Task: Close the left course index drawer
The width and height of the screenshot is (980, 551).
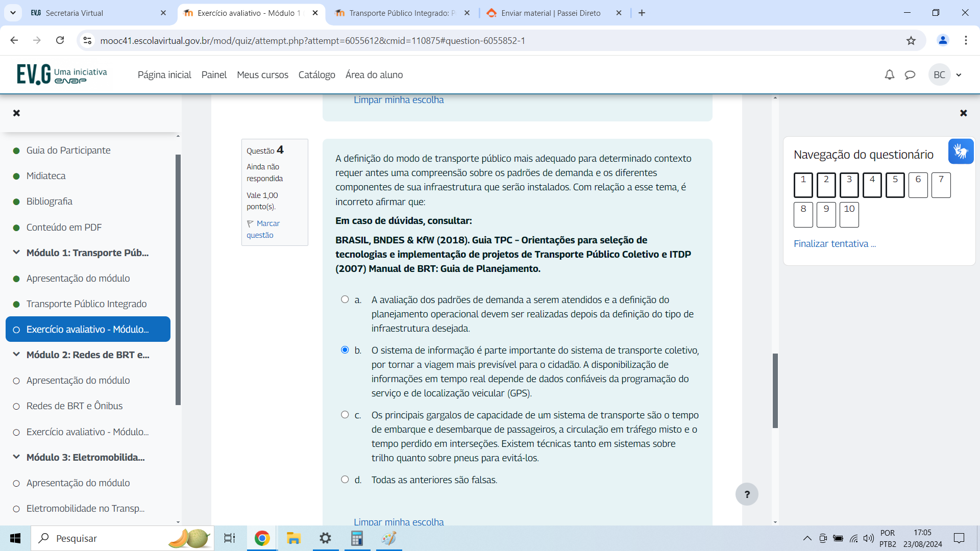Action: click(x=16, y=113)
